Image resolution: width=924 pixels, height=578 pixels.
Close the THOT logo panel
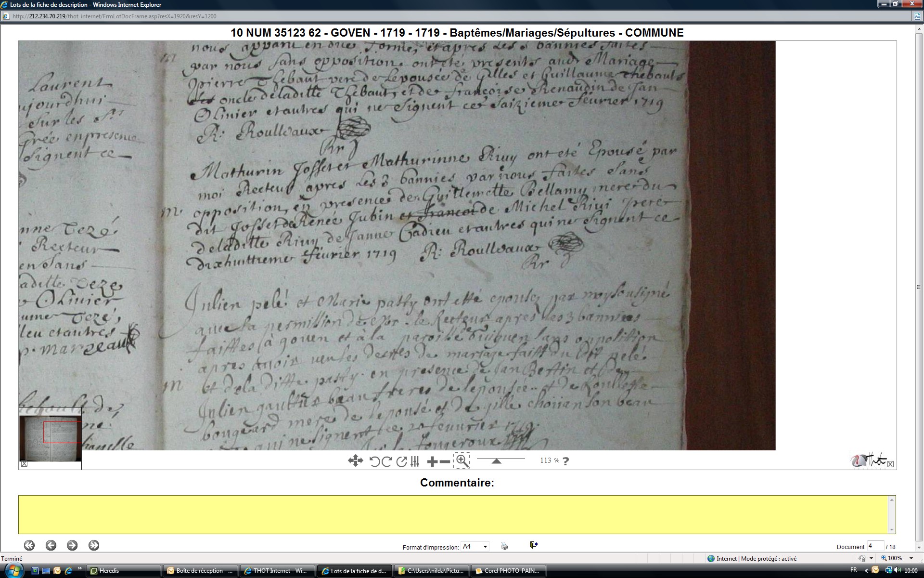pyautogui.click(x=890, y=464)
